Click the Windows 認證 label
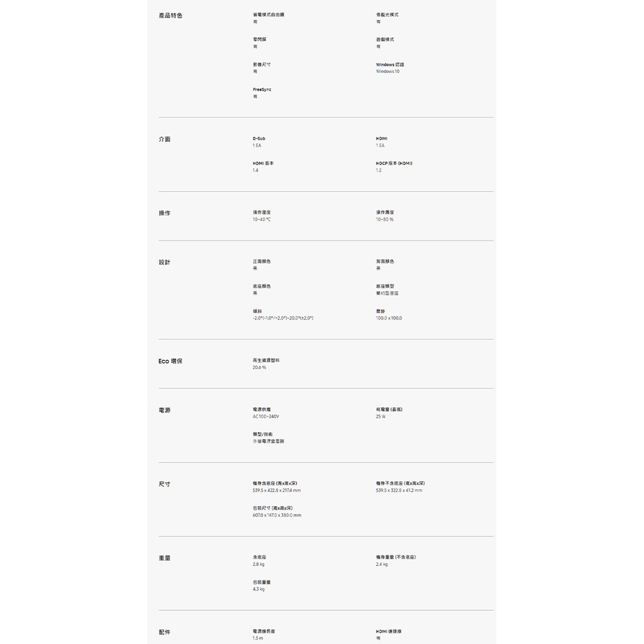 pyautogui.click(x=390, y=64)
